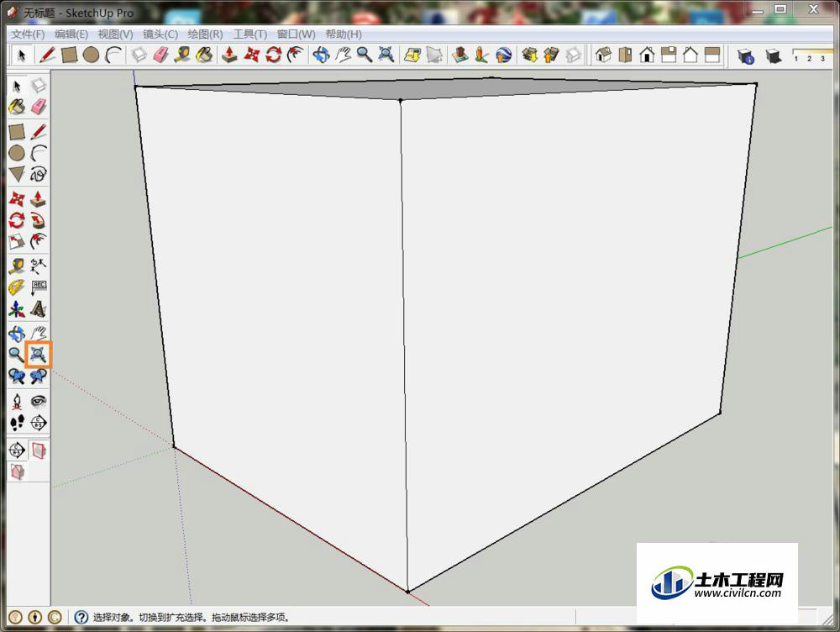840x632 pixels.
Task: Activate the Follow Me tool
Action: tap(38, 220)
